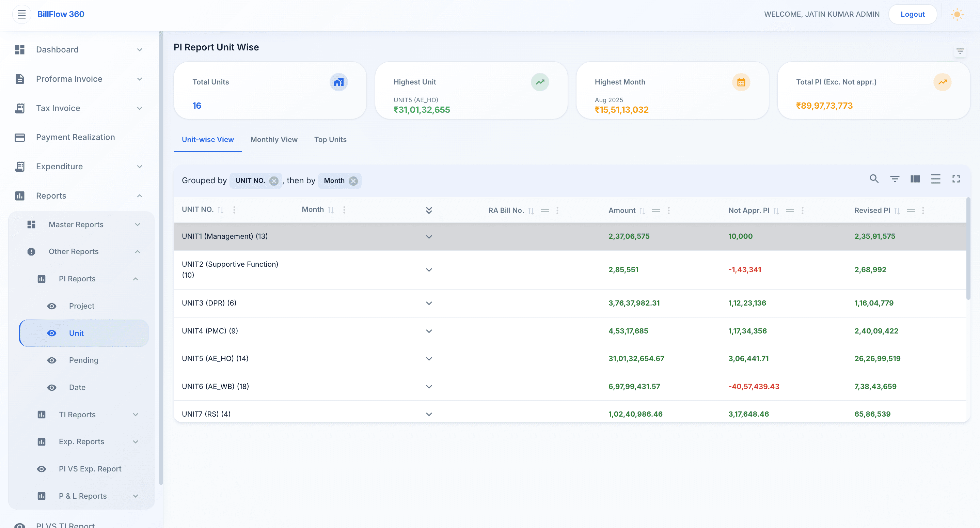
Task: Open the BillFlow 360 home link
Action: (x=61, y=14)
